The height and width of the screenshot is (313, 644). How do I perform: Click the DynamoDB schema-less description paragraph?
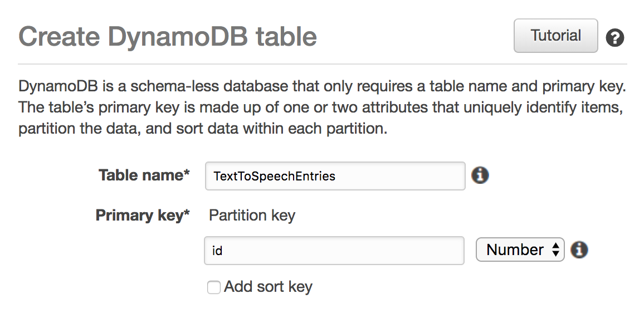tap(322, 107)
